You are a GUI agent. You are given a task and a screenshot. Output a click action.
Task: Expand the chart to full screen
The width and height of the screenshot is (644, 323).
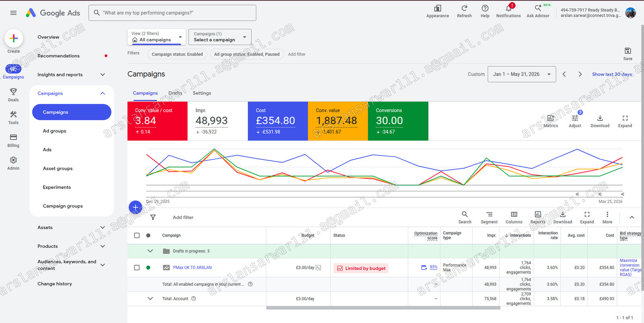625,121
